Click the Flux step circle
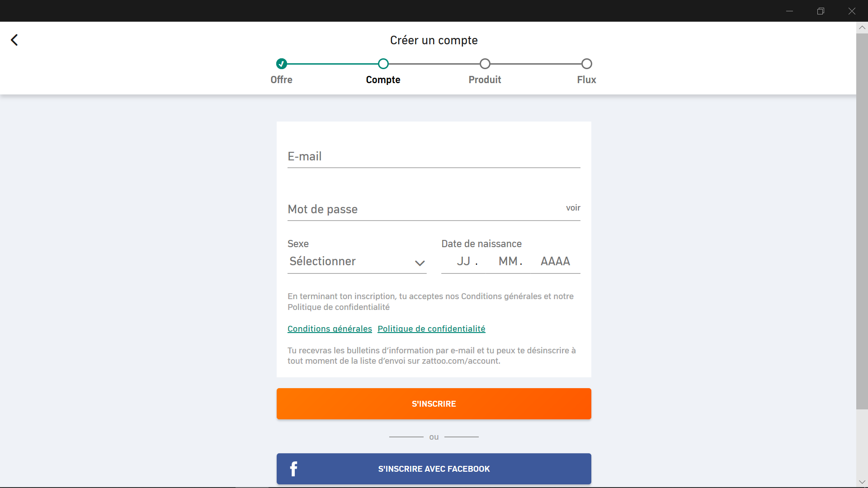The width and height of the screenshot is (868, 488). pyautogui.click(x=586, y=64)
